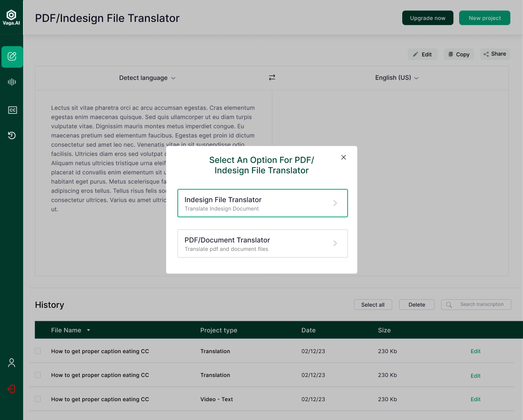
Task: Click the Project type column header
Action: click(x=219, y=330)
